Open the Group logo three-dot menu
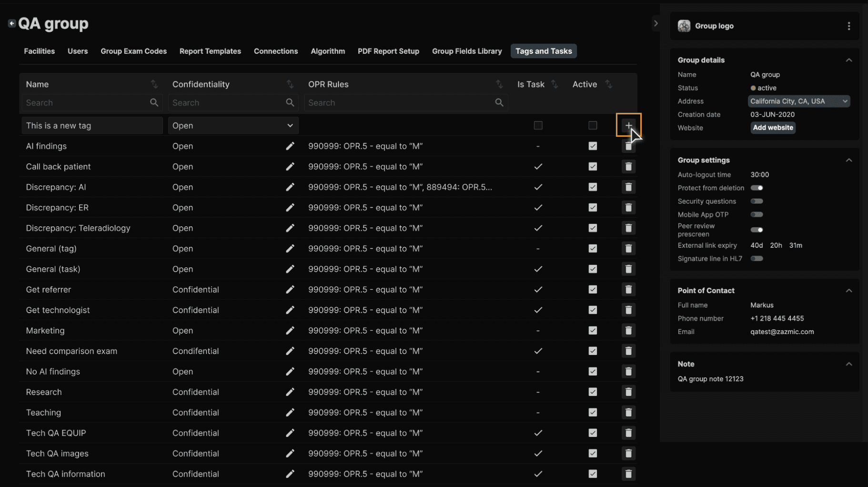Viewport: 868px width, 487px height. pos(848,26)
